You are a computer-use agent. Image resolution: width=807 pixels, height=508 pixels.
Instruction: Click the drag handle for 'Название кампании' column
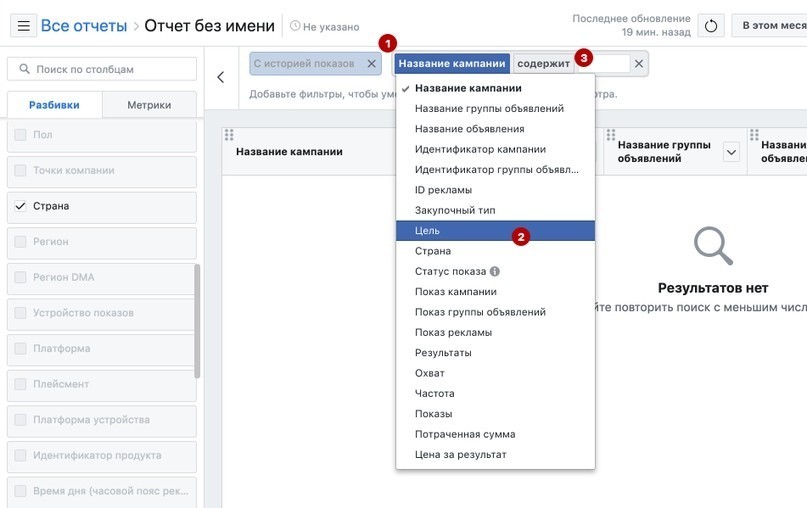[x=229, y=135]
